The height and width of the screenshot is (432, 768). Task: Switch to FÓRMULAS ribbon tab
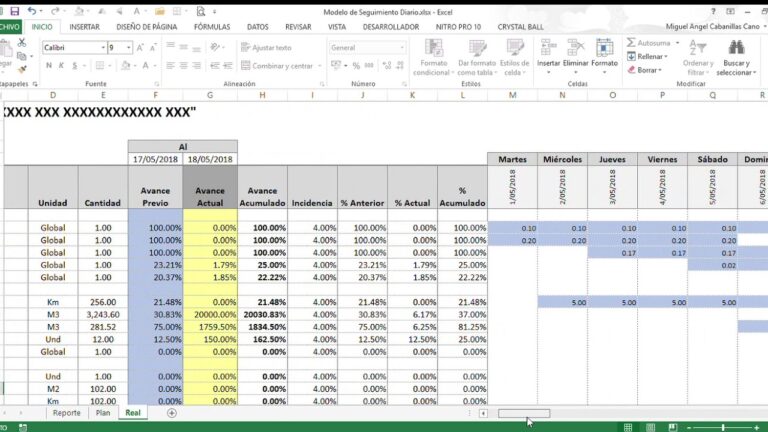(212, 27)
